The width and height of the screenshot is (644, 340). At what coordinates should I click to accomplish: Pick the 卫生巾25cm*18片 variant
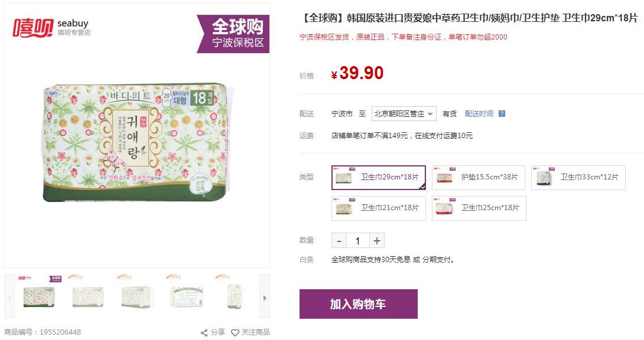tap(479, 208)
